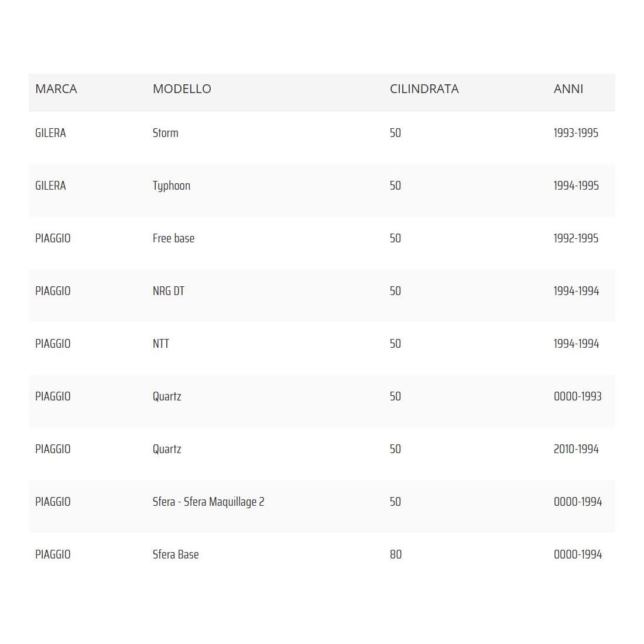Image resolution: width=644 pixels, height=644 pixels.
Task: Select the Sfera Base model cell
Action: [x=176, y=554]
